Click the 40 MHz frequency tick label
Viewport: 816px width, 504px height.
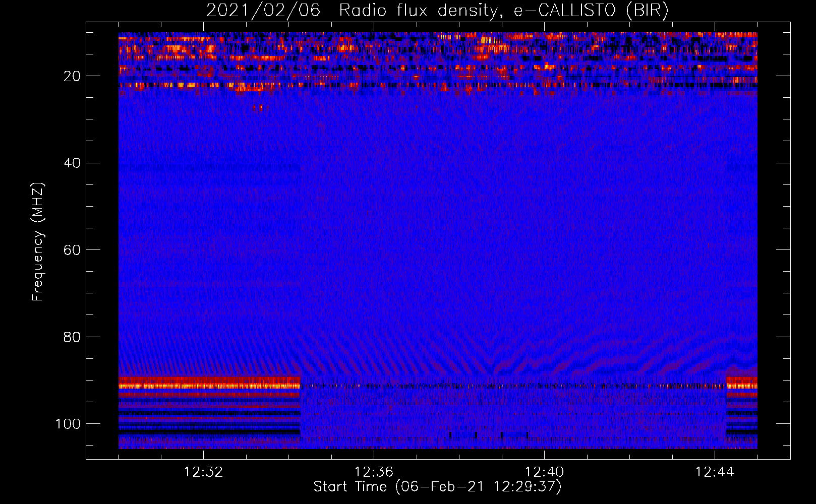[x=73, y=163]
